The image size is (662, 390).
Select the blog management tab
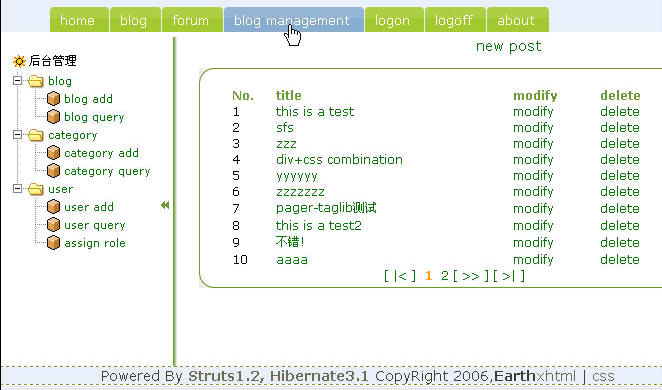[293, 20]
